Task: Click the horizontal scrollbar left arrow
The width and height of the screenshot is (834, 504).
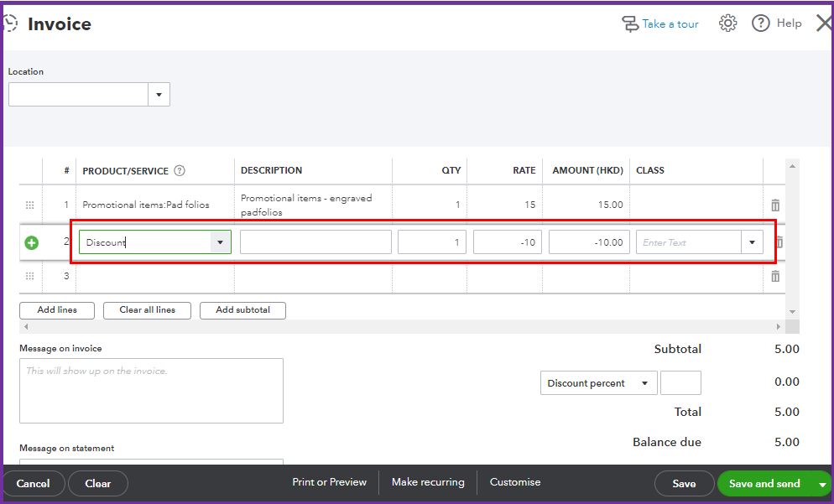Action: [26, 326]
